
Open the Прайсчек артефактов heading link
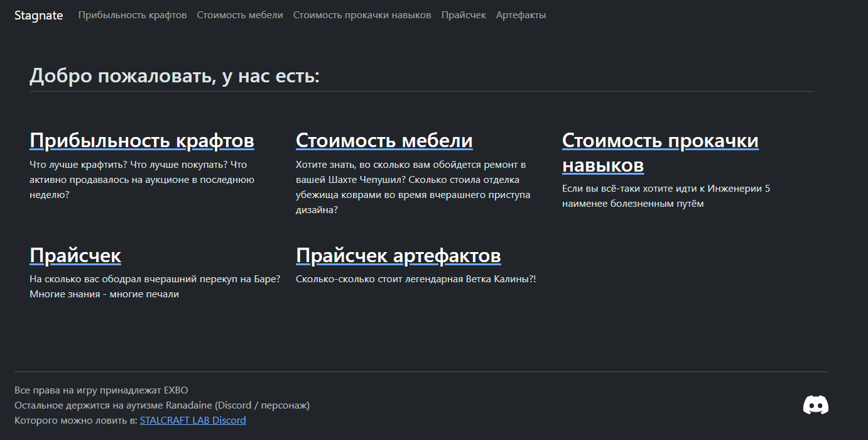point(398,255)
